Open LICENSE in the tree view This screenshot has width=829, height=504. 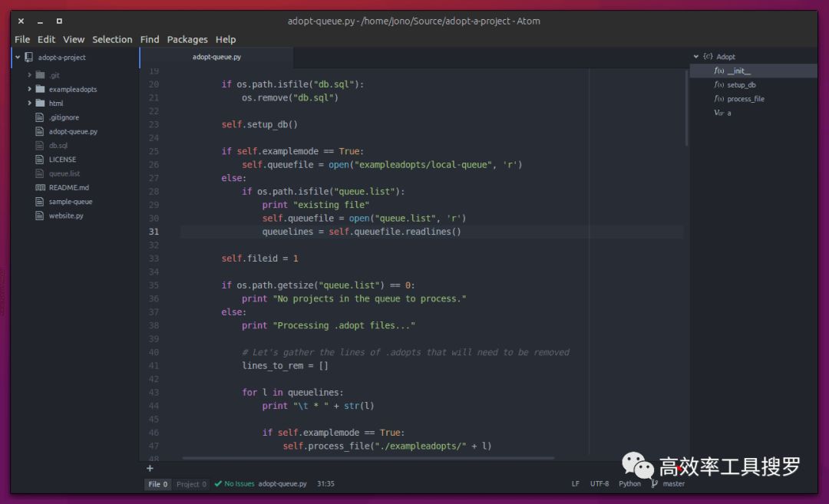62,160
